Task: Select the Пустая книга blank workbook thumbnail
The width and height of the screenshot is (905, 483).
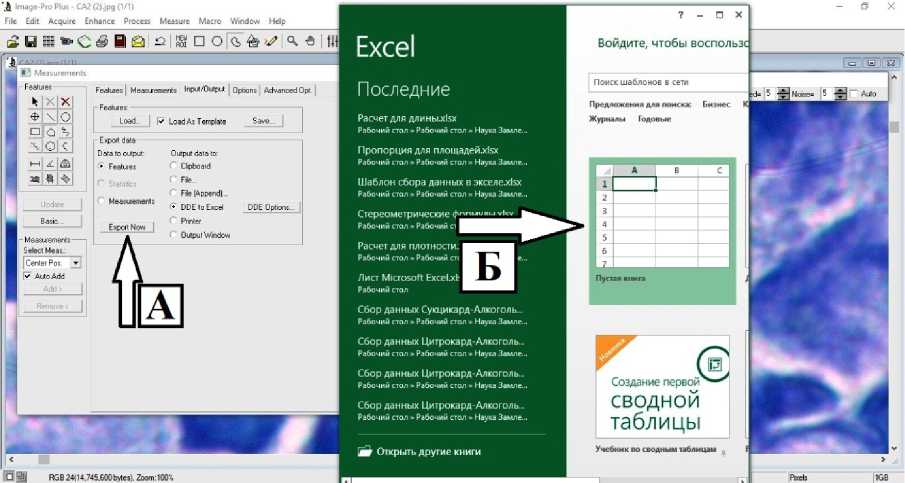Action: point(663,230)
